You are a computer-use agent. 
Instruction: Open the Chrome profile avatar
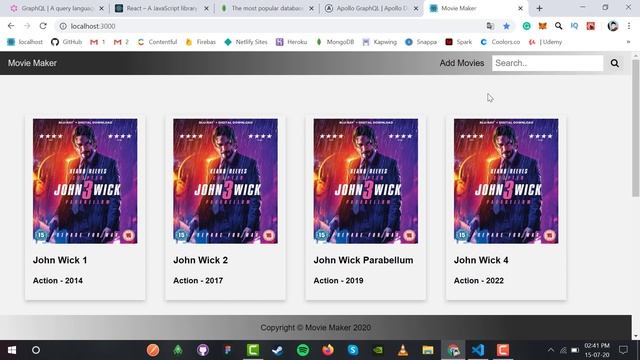coord(613,26)
